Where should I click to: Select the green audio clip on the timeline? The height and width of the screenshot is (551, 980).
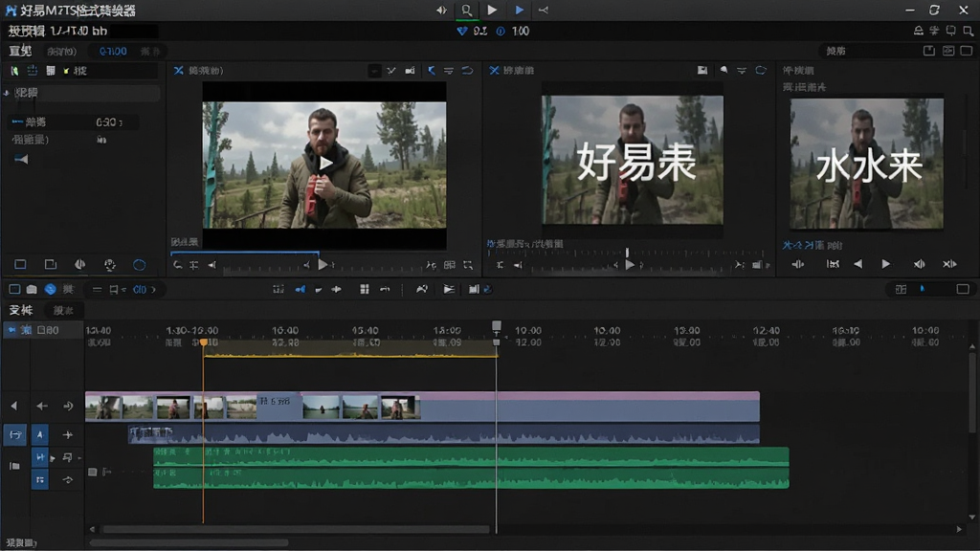tap(471, 468)
